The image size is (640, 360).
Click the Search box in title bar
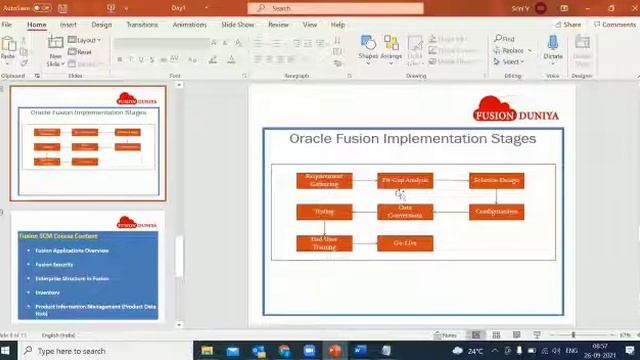click(x=336, y=8)
